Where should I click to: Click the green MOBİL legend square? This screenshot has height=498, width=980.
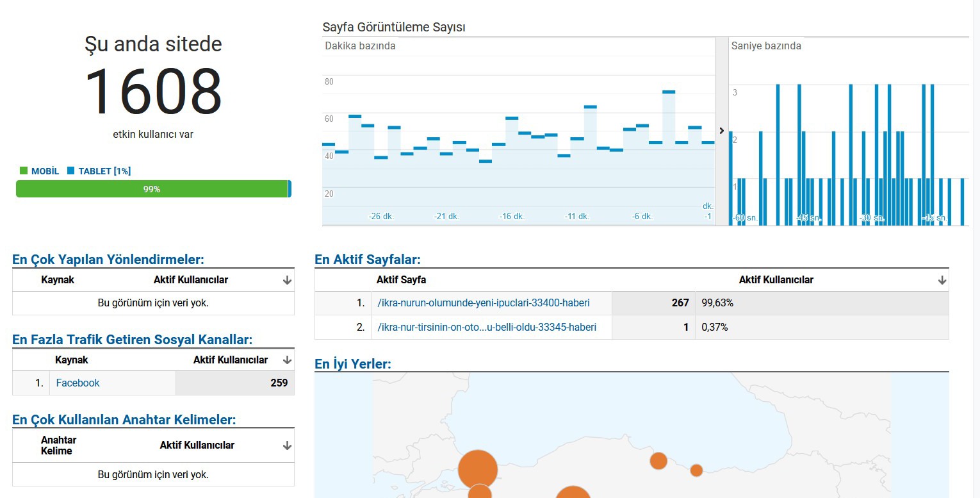[x=24, y=171]
